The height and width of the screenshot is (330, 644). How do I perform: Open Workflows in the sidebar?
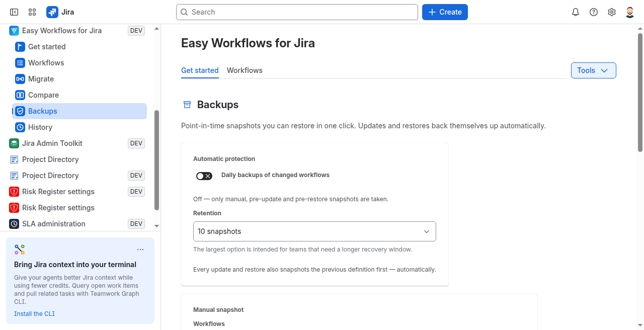(x=79, y=63)
